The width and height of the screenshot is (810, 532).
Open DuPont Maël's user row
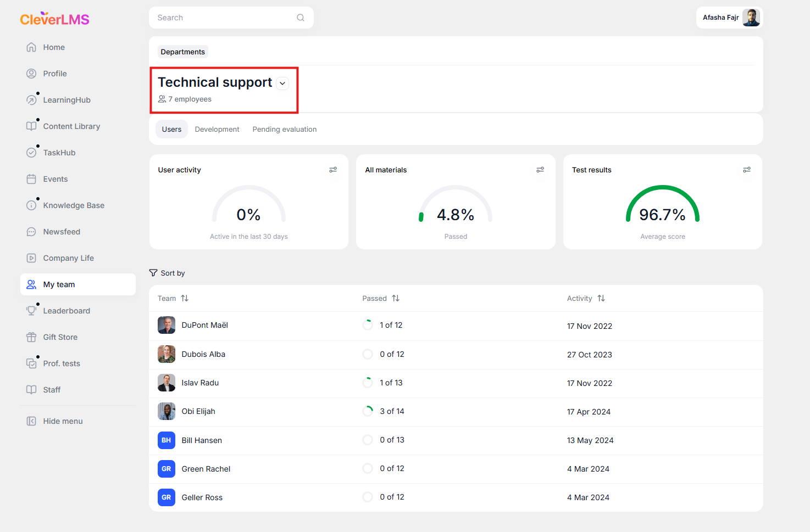tap(204, 326)
